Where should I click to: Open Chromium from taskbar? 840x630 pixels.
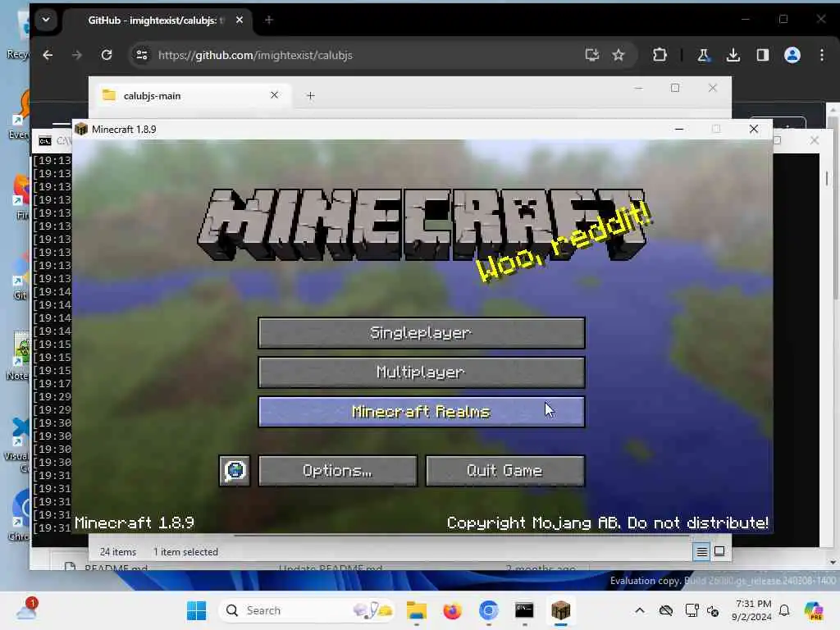(x=488, y=610)
